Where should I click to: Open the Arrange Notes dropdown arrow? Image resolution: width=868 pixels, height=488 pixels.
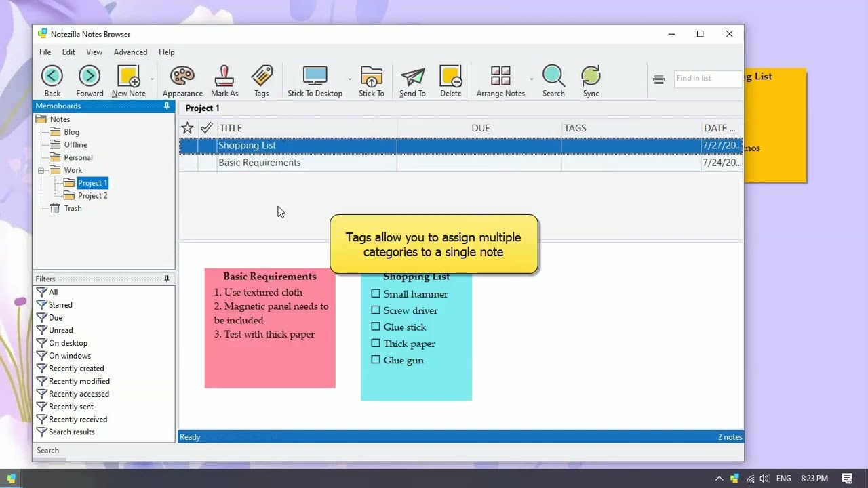(531, 79)
